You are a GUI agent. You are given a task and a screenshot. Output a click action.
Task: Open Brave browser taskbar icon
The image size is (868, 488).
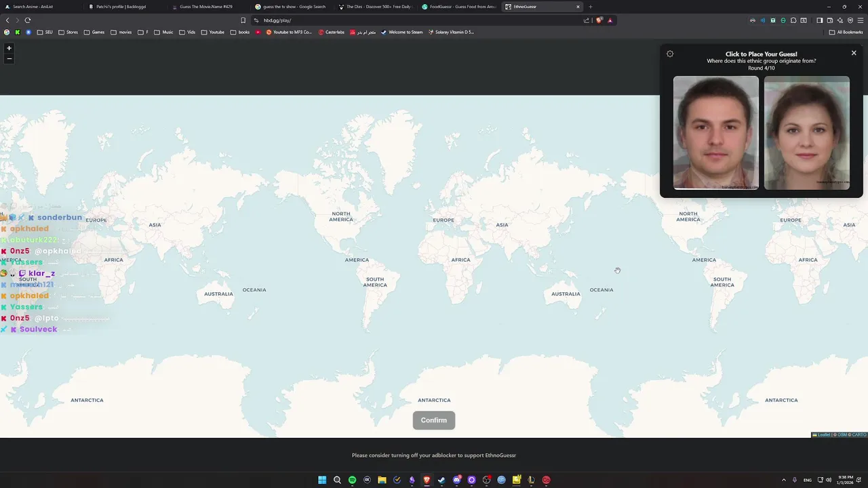427,480
